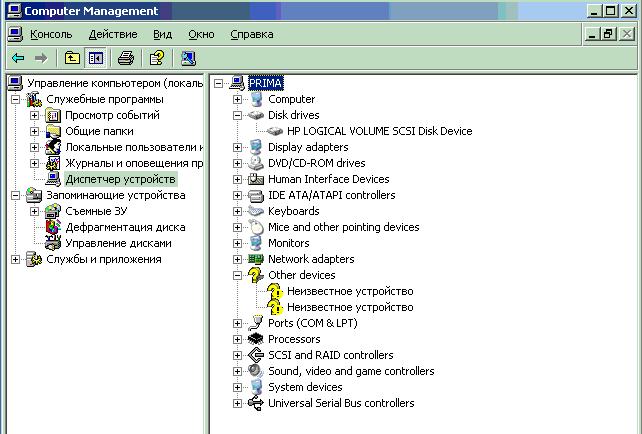
Task: Click the Print toolbar icon
Action: pyautogui.click(x=126, y=58)
